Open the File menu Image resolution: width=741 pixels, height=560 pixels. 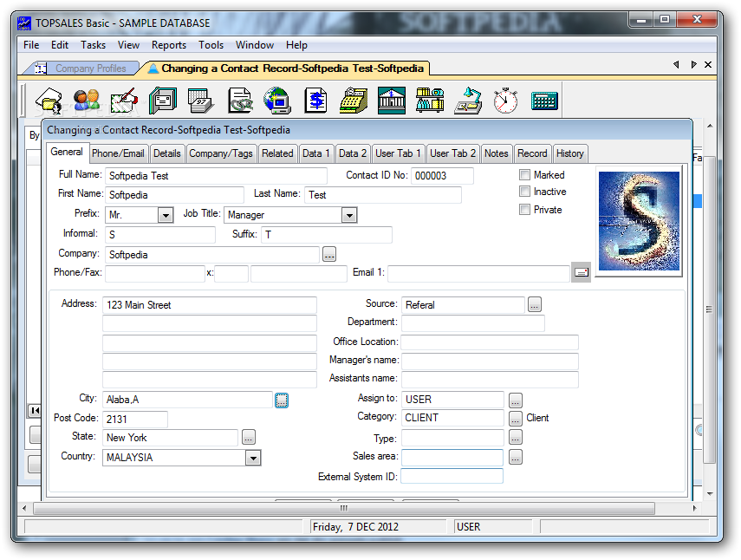pyautogui.click(x=31, y=45)
